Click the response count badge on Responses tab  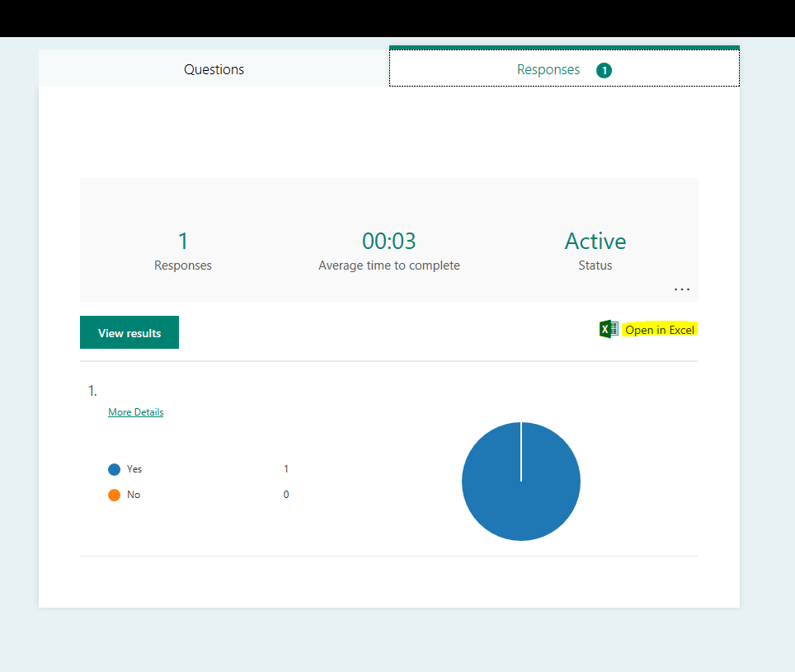point(604,70)
